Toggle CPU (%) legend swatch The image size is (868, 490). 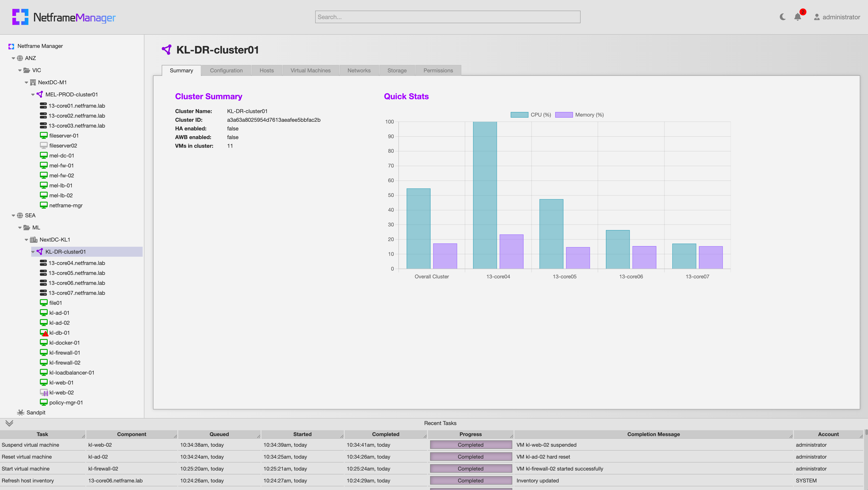point(519,115)
